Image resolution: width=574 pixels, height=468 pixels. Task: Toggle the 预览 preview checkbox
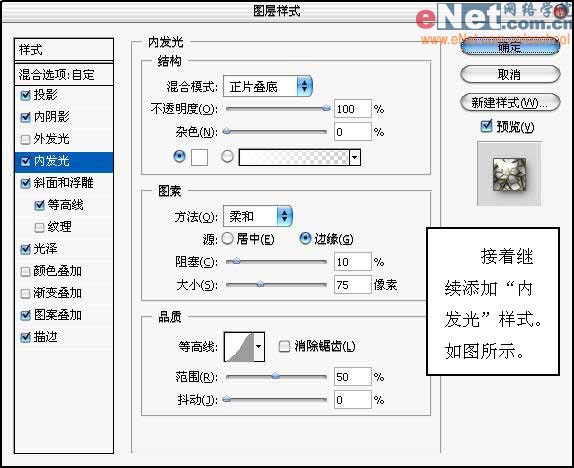486,126
